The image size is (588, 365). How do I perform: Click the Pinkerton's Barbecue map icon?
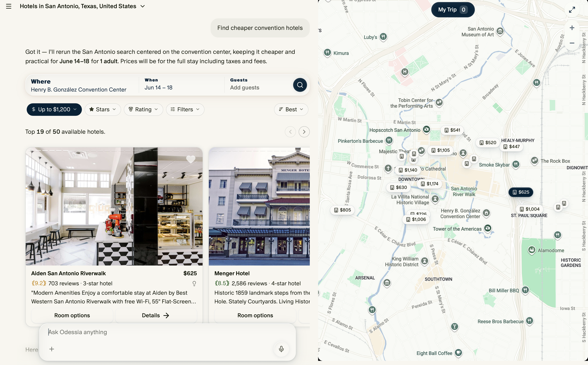click(x=389, y=140)
